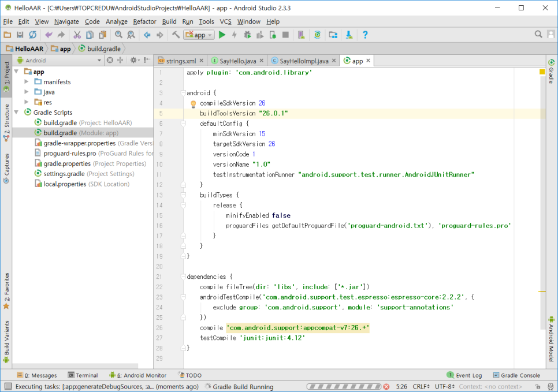The image size is (558, 392).
Task: Click the Help question mark icon
Action: pyautogui.click(x=365, y=35)
